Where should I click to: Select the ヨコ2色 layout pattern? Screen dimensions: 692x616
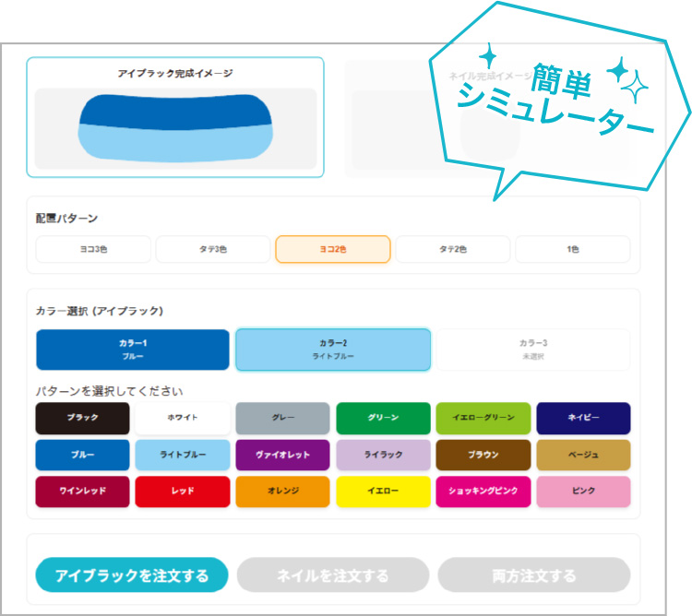pos(333,249)
